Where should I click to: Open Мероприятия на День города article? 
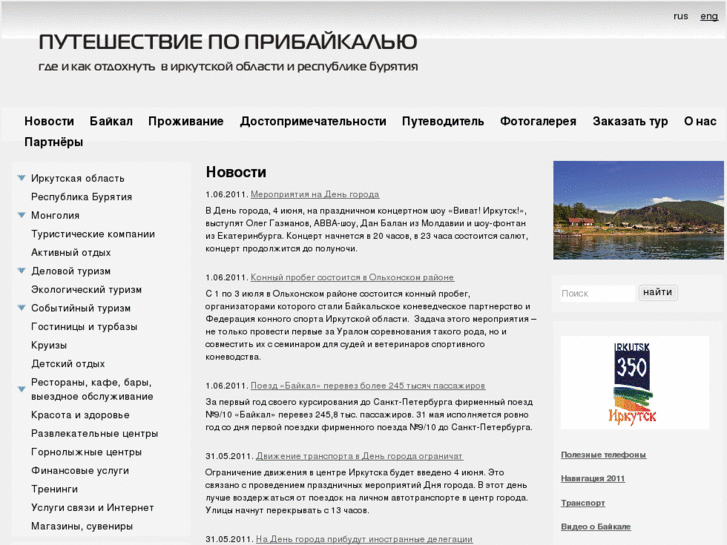pyautogui.click(x=314, y=194)
